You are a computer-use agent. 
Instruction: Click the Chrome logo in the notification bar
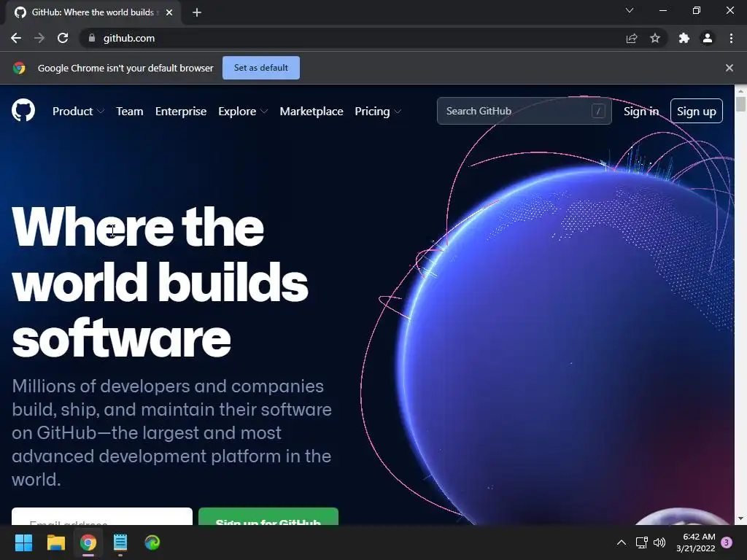coord(19,68)
